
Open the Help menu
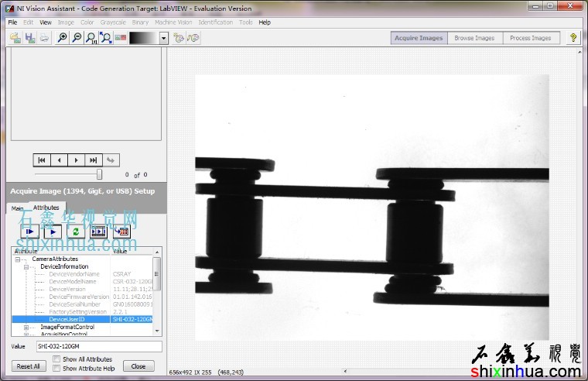pyautogui.click(x=265, y=22)
